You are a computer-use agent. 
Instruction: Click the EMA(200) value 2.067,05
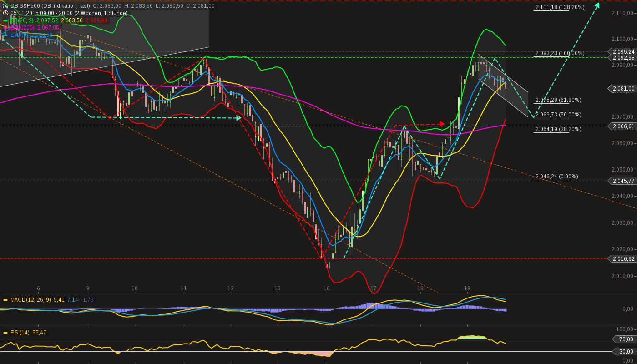pyautogui.click(x=48, y=28)
